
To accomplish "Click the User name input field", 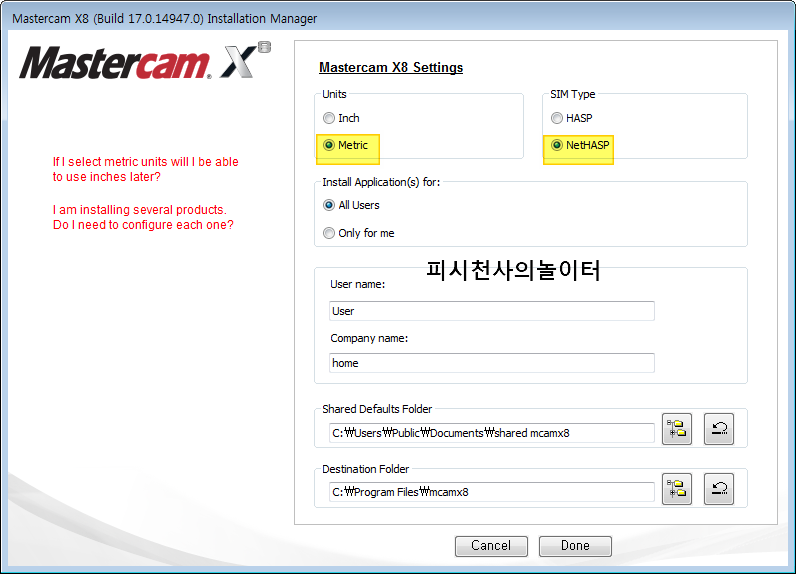I will [492, 311].
